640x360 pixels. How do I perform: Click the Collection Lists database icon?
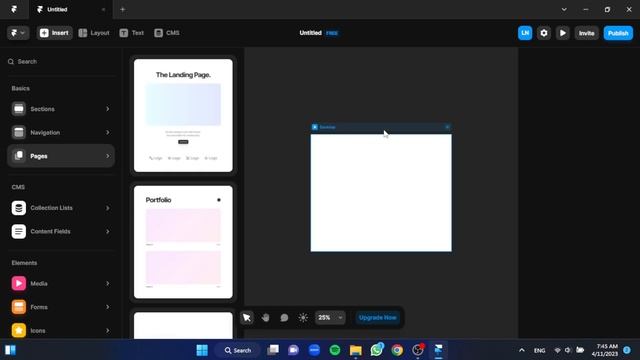tap(19, 208)
